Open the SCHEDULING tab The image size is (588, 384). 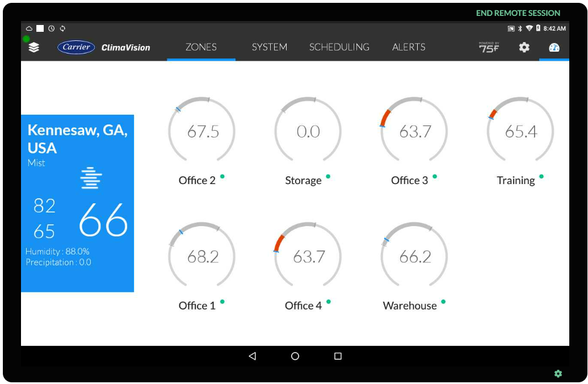(339, 47)
